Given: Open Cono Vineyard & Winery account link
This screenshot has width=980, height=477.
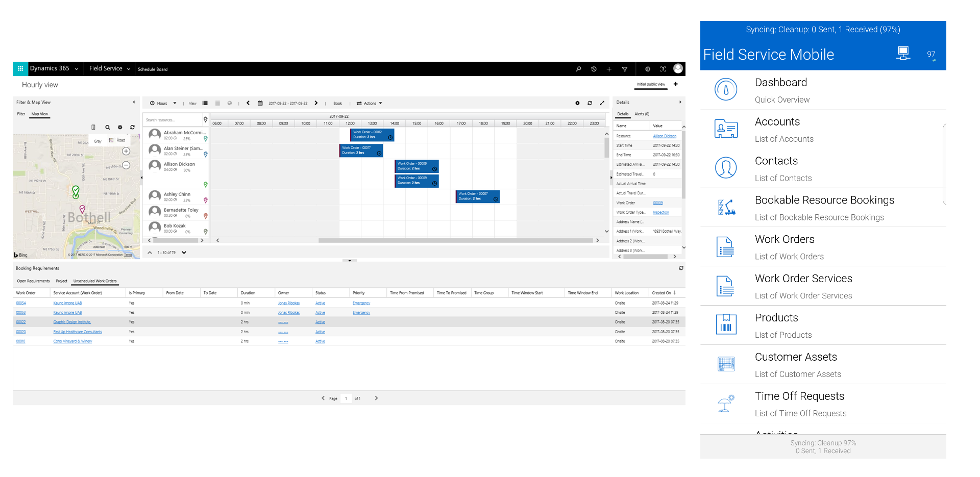Looking at the screenshot, I should (x=72, y=341).
